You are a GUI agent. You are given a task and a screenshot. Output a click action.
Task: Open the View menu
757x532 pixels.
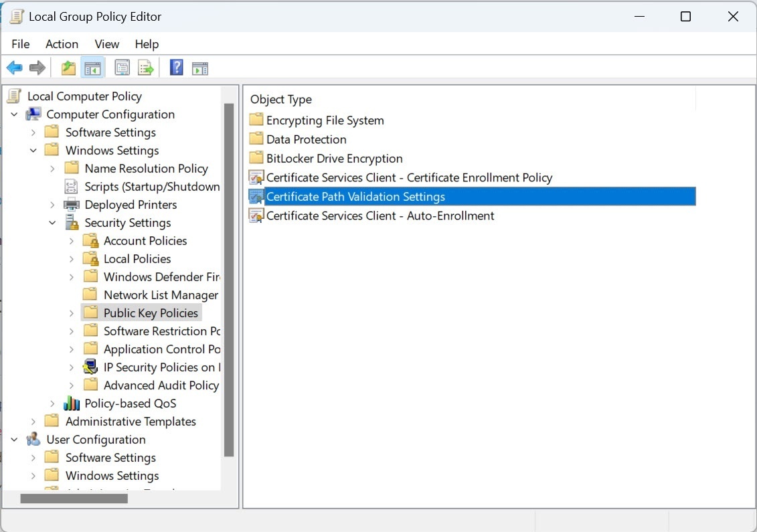[x=106, y=44]
